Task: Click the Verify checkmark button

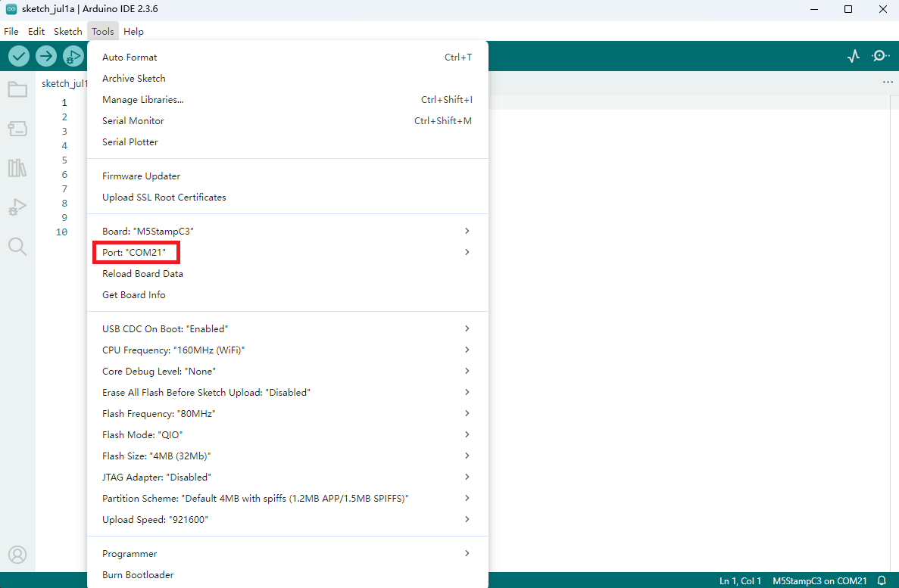Action: tap(19, 56)
